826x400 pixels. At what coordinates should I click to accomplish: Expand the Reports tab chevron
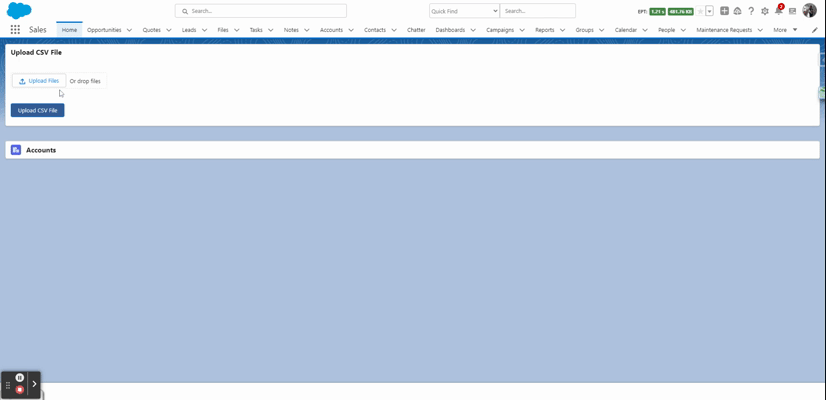point(562,30)
